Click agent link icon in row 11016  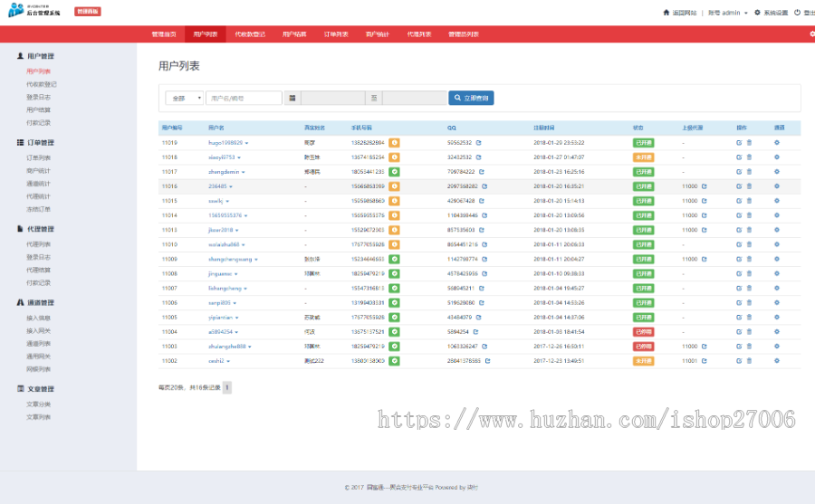(x=705, y=186)
